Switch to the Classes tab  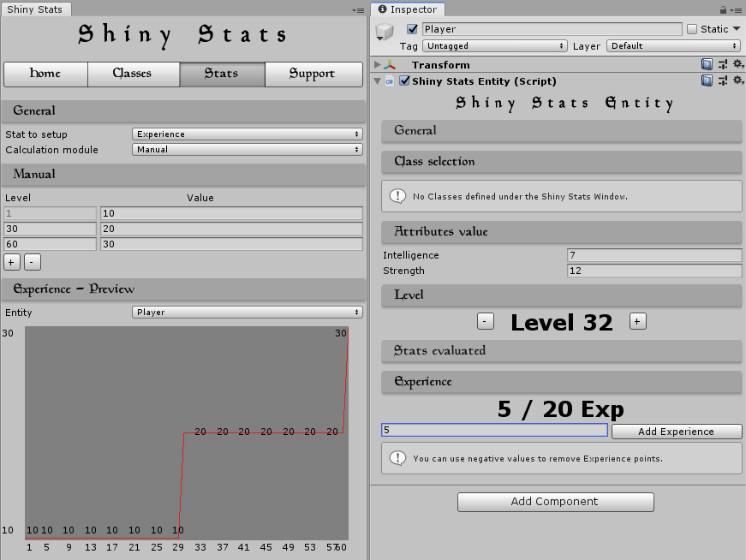pos(134,74)
